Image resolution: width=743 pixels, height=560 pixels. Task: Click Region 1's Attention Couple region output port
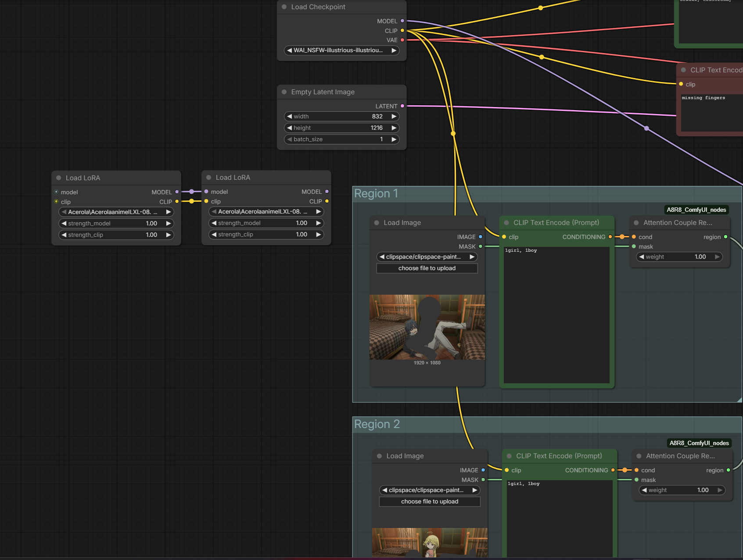coord(726,237)
